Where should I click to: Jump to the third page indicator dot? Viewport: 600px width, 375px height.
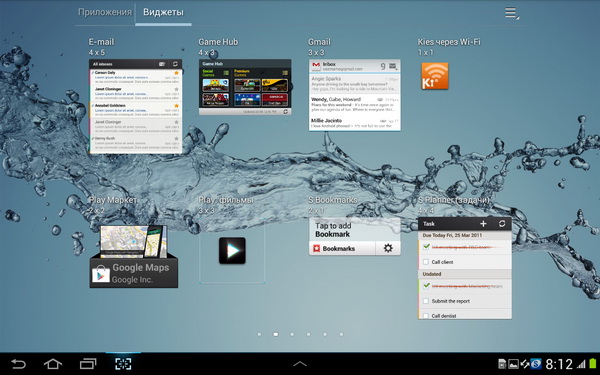[x=292, y=334]
